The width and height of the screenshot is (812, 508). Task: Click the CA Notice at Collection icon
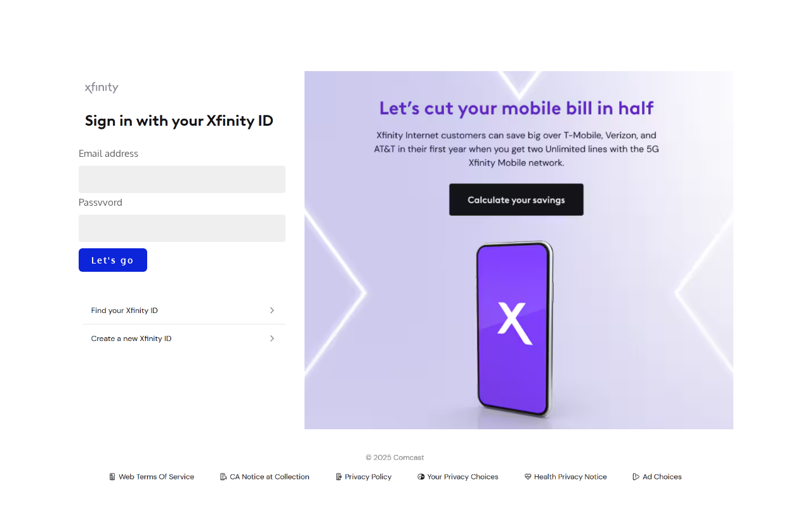click(x=223, y=477)
